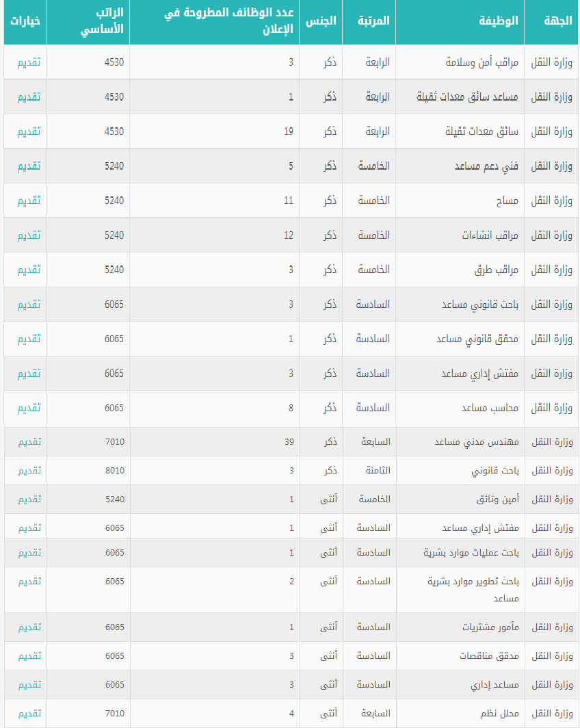Image resolution: width=580 pixels, height=728 pixels.
Task: Select the باحث قانوني مساعد job title
Action: (x=479, y=304)
